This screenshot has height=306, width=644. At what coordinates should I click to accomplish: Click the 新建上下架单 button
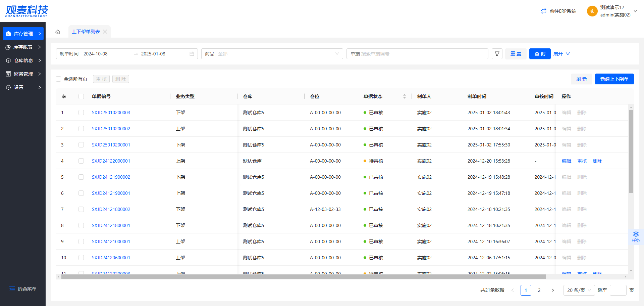[614, 79]
